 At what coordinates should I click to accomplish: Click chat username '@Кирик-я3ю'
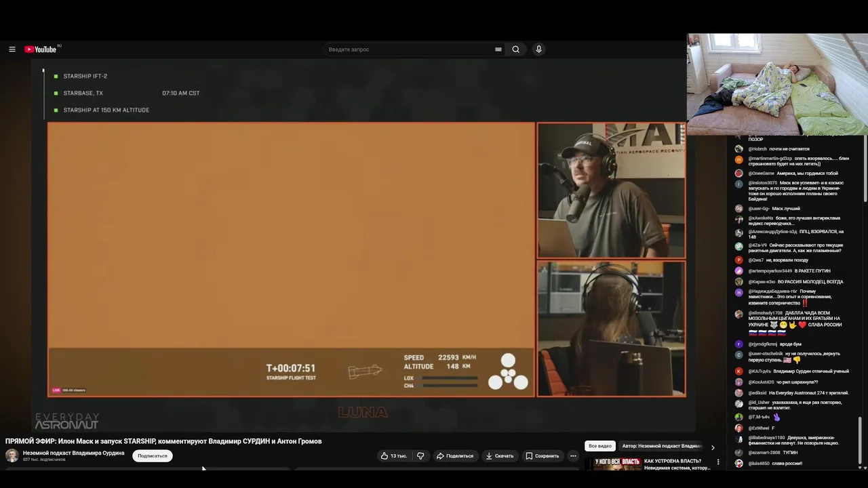pos(762,282)
